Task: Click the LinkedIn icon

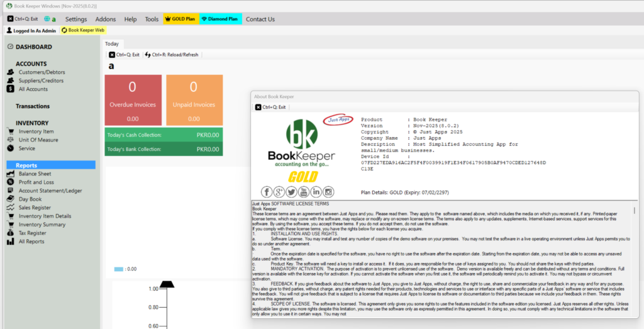Action: (x=316, y=192)
